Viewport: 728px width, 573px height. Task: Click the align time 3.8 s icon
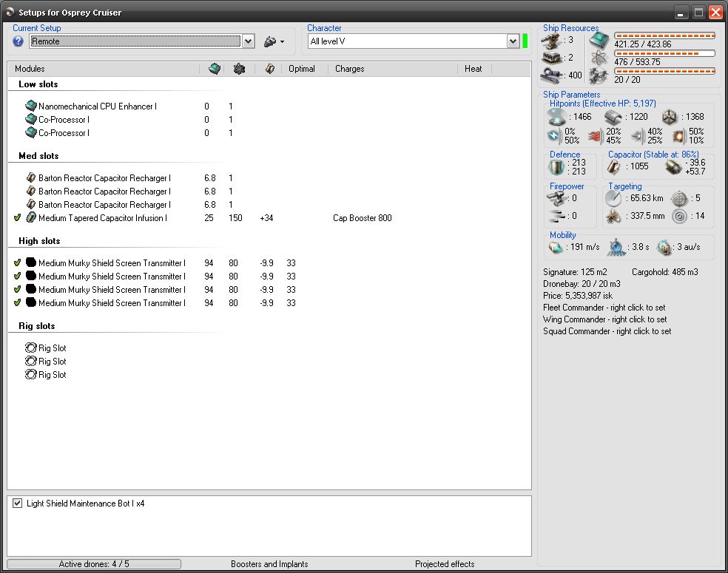(617, 247)
